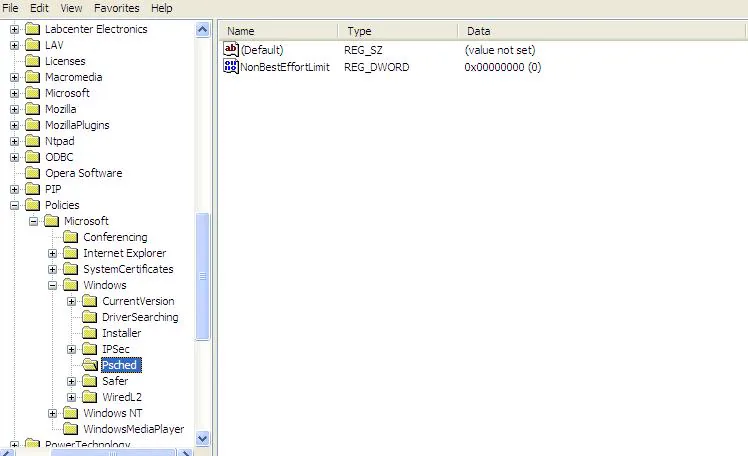
Task: Expand the ODBC key
Action: (14, 157)
